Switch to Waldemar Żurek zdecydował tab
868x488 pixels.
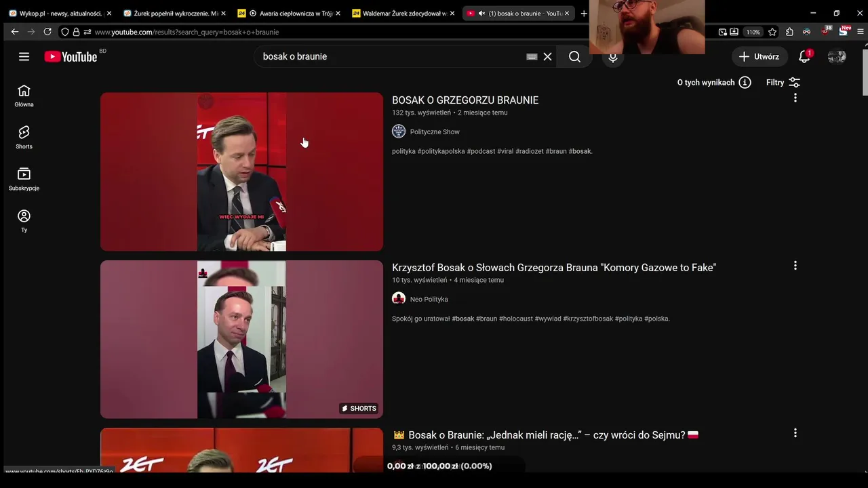(404, 14)
